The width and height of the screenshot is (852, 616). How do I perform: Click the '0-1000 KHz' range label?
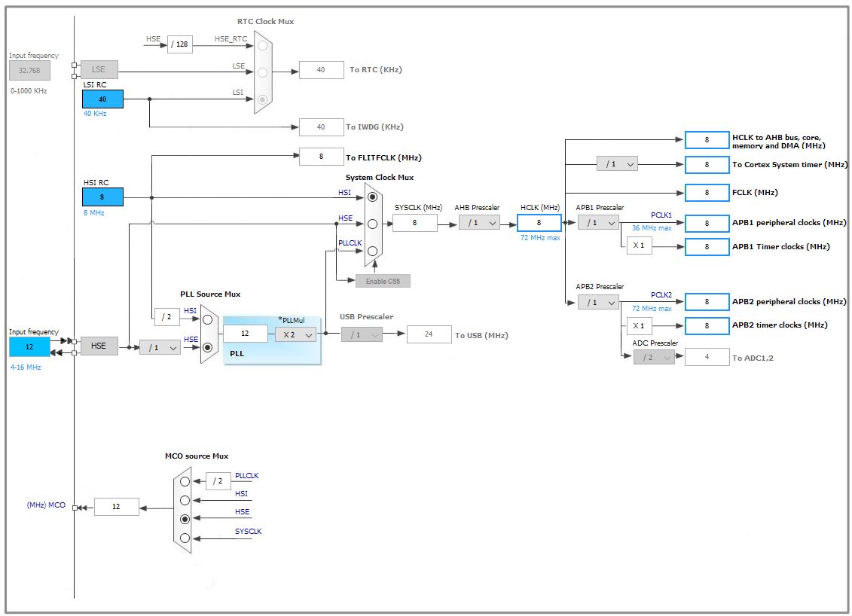pos(29,90)
